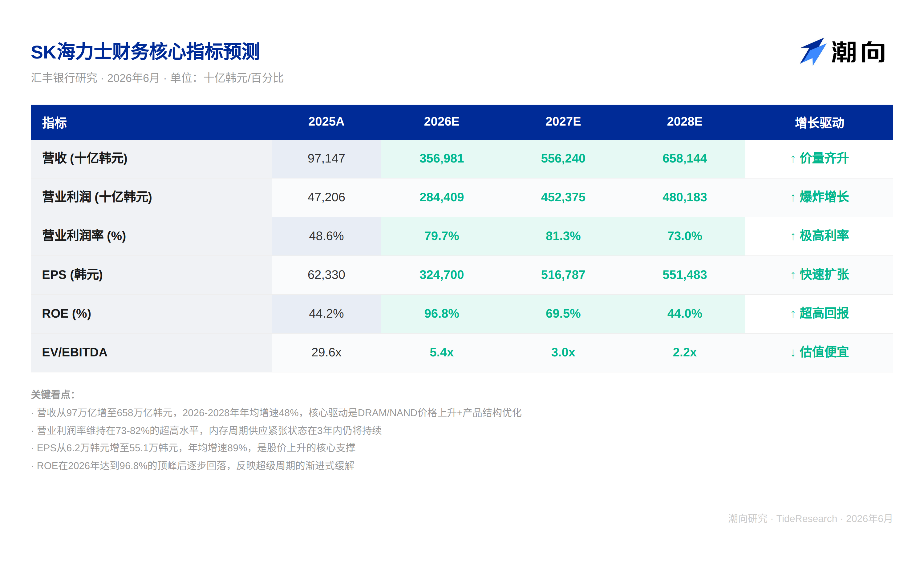Select the note starting "EPS从6.2万韩元增至55.1万韩元"
Image resolution: width=924 pixels, height=562 pixels.
coord(193,448)
